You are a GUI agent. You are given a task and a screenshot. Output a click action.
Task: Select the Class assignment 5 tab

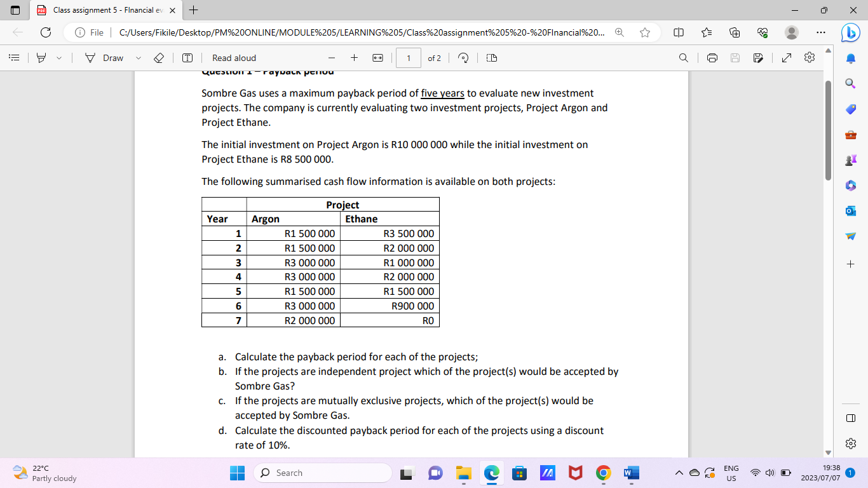point(105,10)
